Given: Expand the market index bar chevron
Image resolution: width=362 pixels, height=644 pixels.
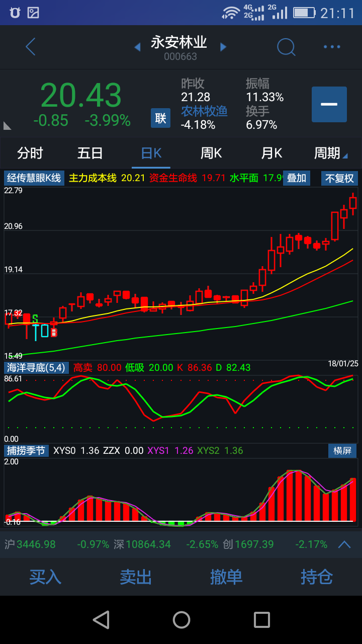Looking at the screenshot, I should point(344,544).
